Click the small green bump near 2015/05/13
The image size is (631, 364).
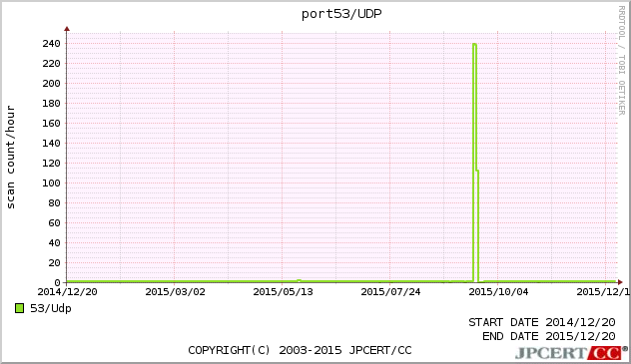[299, 280]
